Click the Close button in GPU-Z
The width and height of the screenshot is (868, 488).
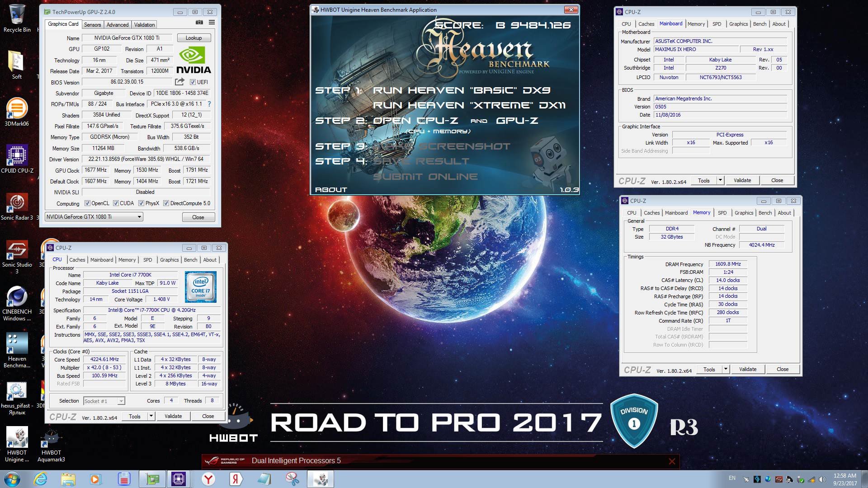coord(198,217)
